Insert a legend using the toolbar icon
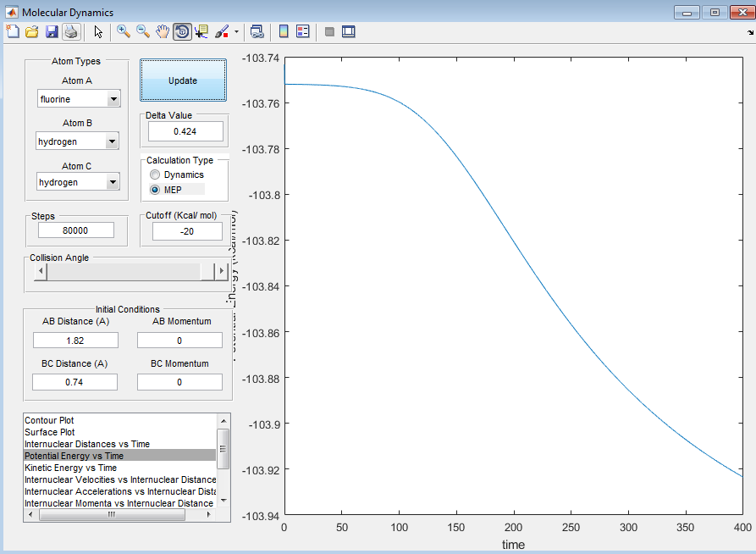This screenshot has height=554, width=756. (x=302, y=31)
